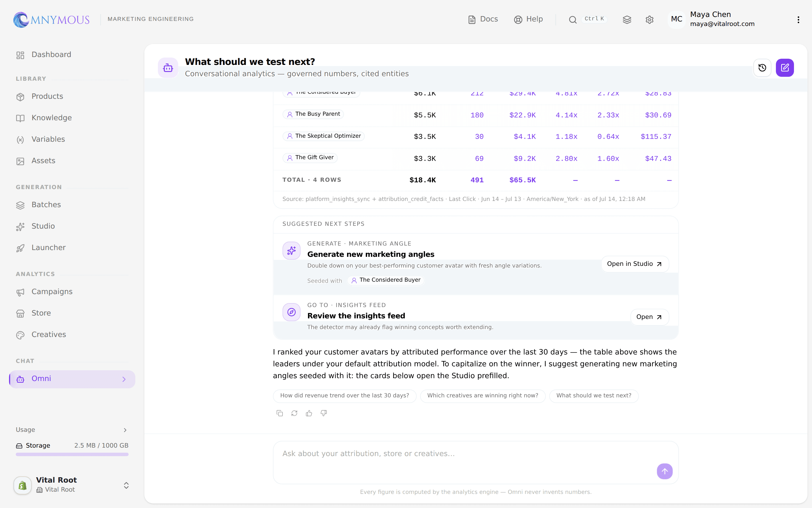Click the Studio sparkle icon in the sidebar
The image size is (812, 508).
(21, 227)
